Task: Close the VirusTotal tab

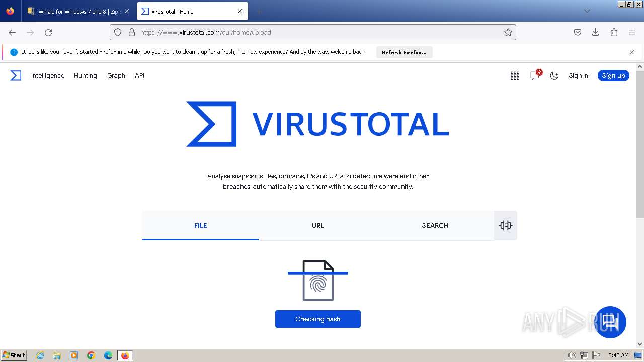Action: point(240,11)
